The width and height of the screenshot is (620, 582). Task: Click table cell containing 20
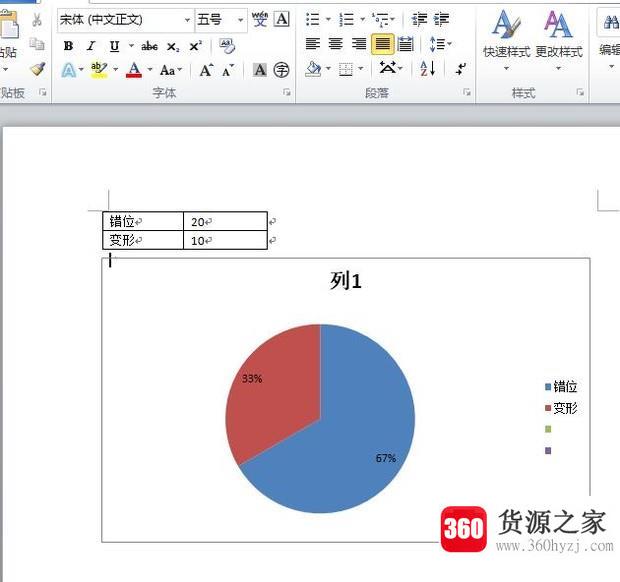pyautogui.click(x=225, y=221)
